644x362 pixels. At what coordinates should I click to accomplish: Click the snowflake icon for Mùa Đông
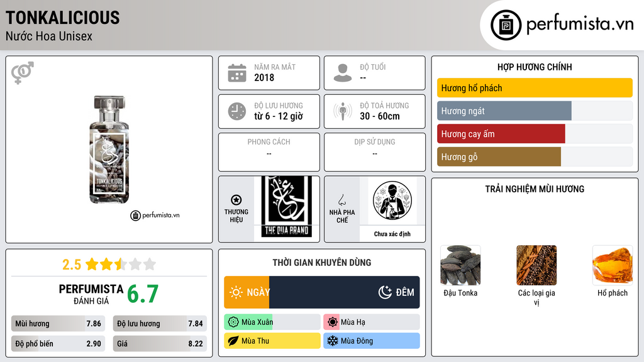[x=333, y=341]
